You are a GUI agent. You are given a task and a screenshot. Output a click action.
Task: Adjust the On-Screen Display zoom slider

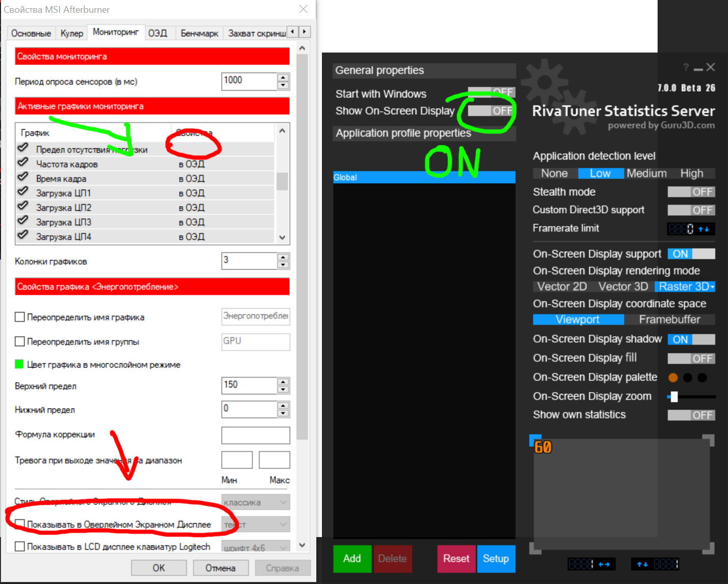674,396
